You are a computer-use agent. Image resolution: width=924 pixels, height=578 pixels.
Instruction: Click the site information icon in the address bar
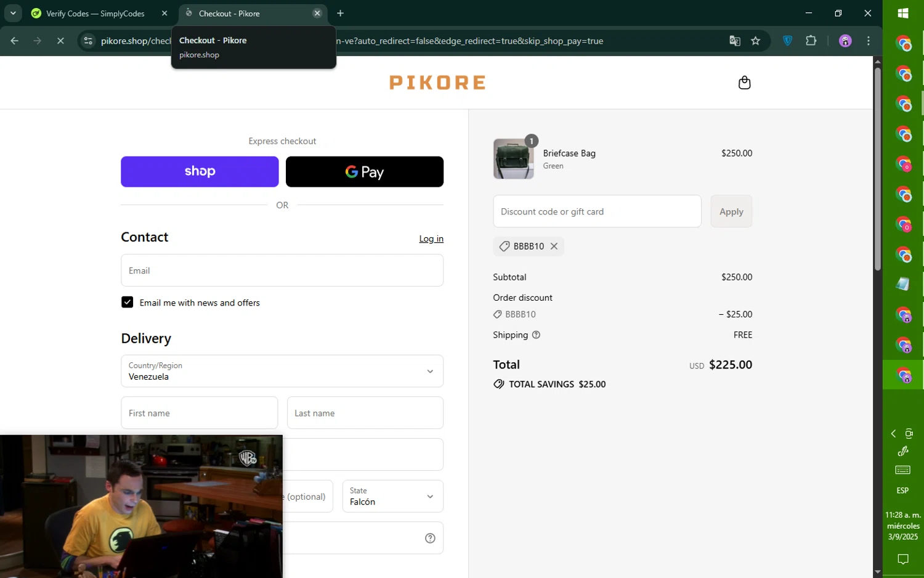[x=88, y=41]
